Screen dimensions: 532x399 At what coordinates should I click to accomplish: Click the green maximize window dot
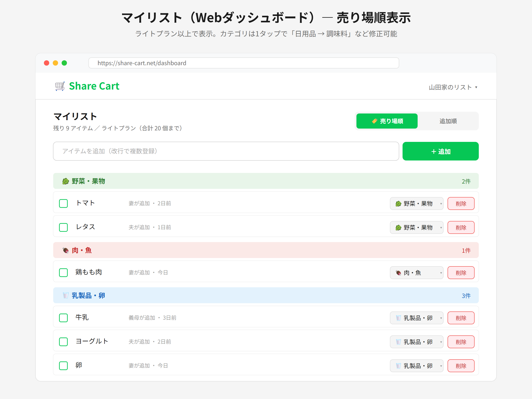click(x=64, y=63)
